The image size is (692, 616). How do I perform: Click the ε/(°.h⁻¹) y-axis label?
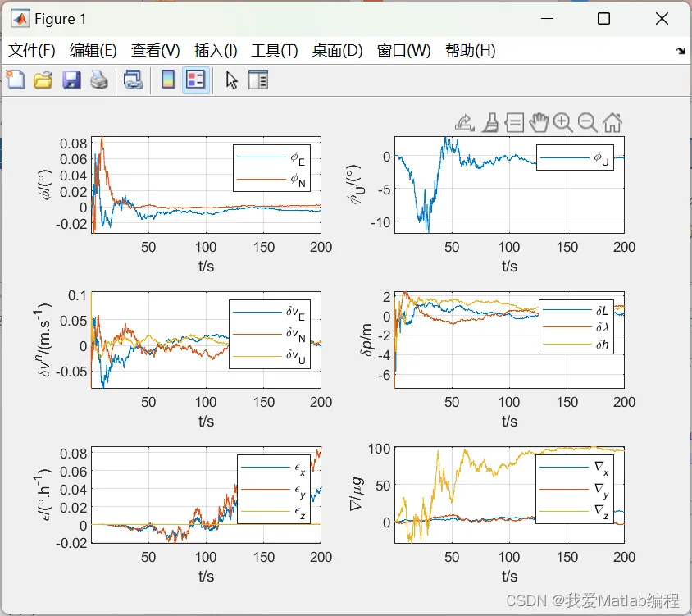pos(43,495)
